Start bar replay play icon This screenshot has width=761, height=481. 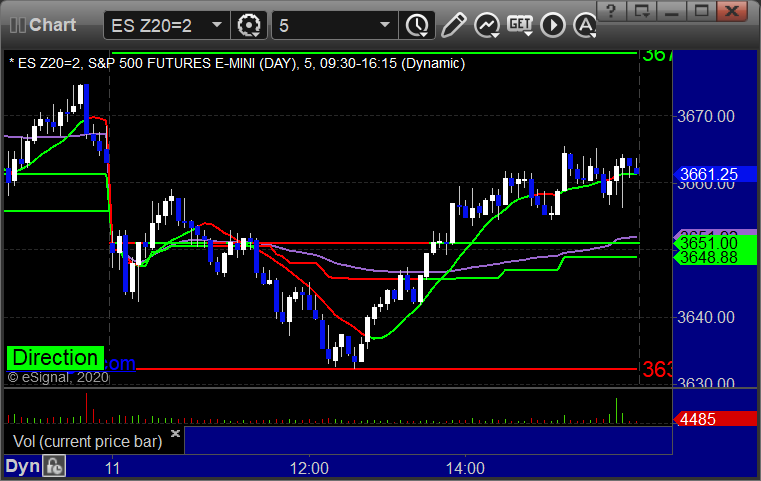click(553, 25)
